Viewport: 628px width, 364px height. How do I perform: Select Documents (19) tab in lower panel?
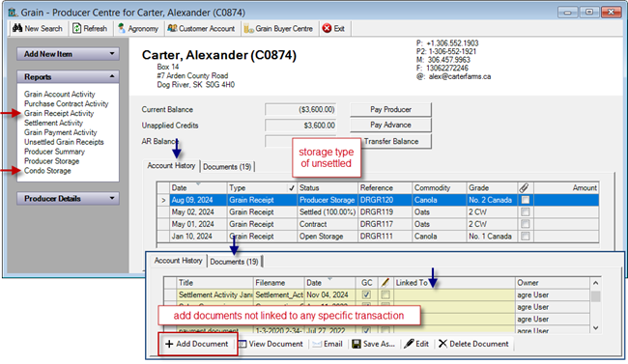tap(235, 262)
